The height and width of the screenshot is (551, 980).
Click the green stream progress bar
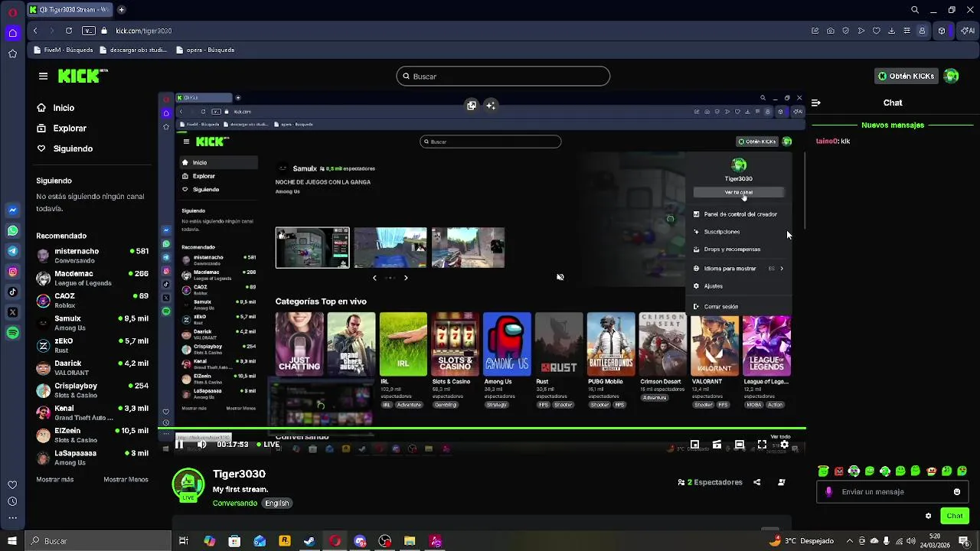coord(482,429)
